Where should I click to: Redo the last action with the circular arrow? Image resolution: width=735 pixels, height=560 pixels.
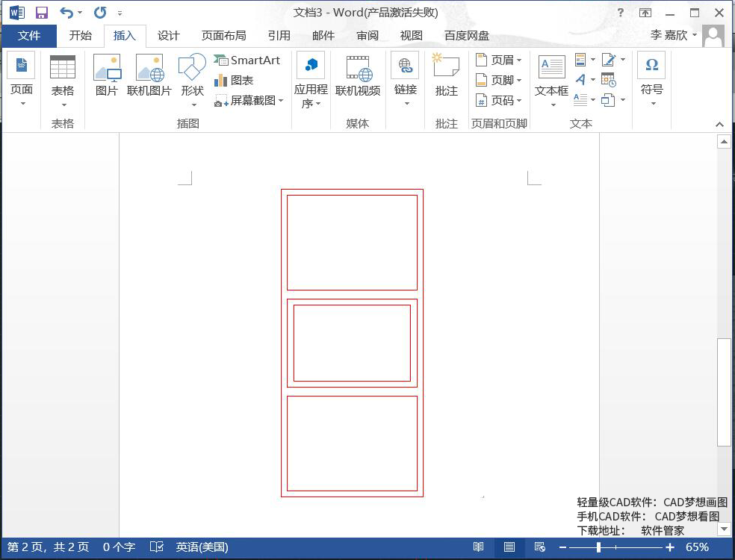pos(100,13)
